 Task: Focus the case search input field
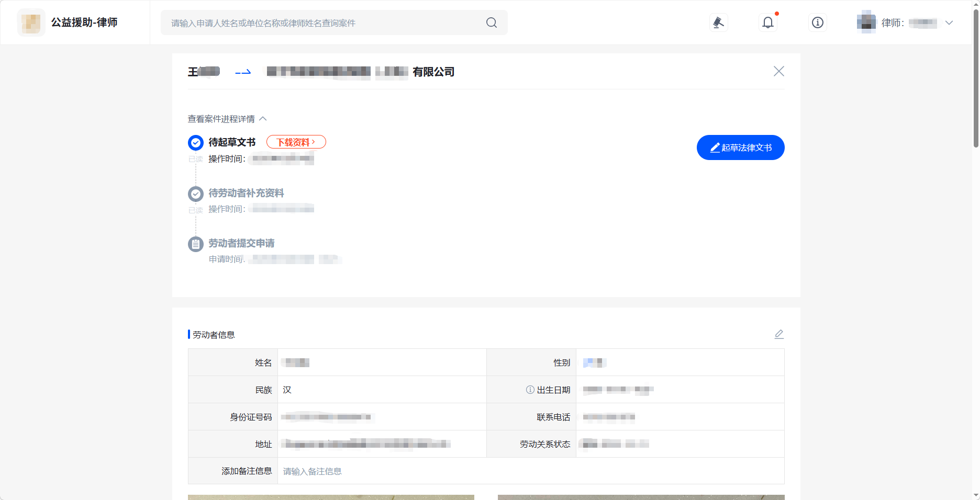pos(325,23)
